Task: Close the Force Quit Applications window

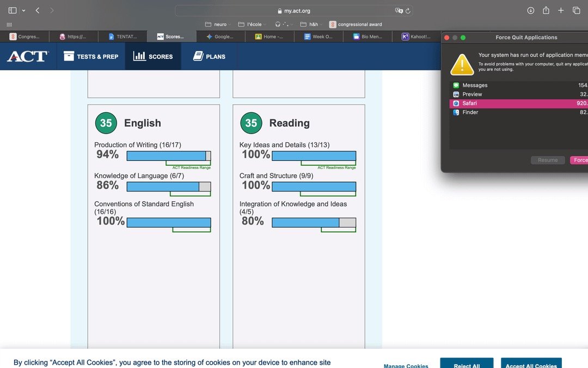Action: [x=446, y=38]
